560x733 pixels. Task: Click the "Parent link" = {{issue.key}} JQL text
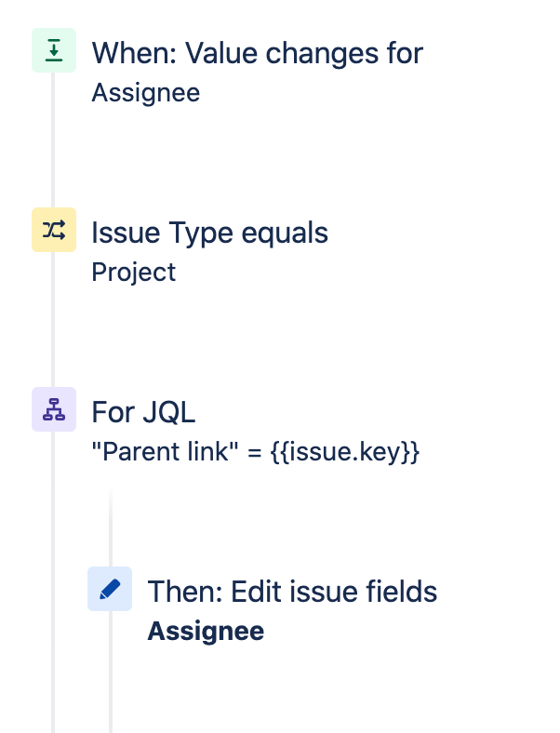256,452
